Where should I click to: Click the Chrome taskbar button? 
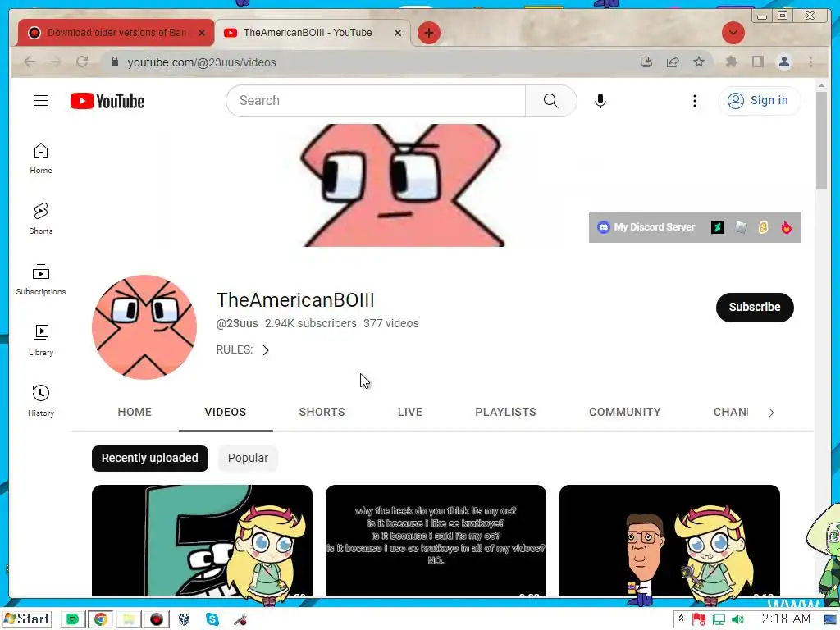click(101, 619)
